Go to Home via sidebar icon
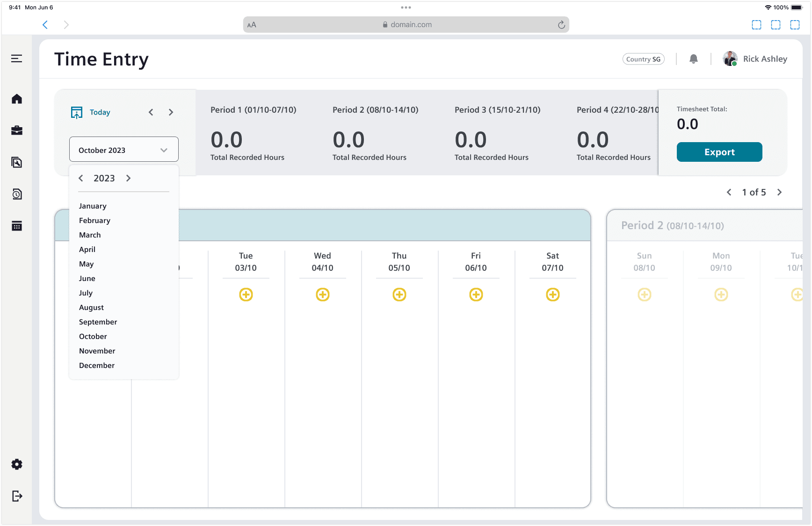Screen dimensions: 812x526 coord(17,99)
